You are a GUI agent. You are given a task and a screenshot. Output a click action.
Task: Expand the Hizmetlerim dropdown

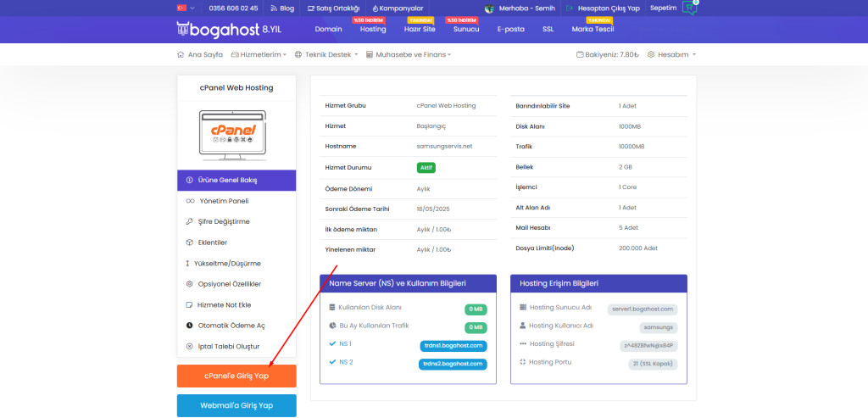(x=259, y=55)
